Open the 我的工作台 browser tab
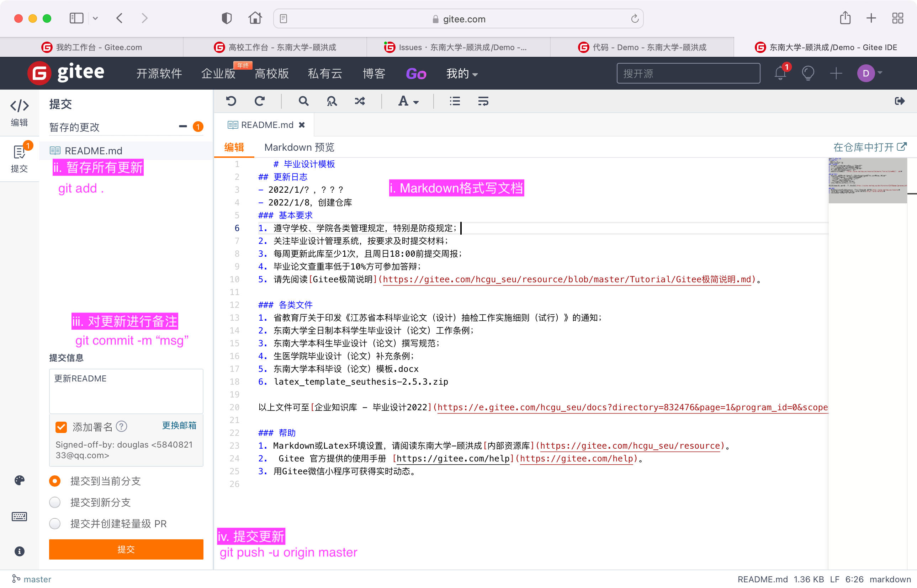Screen dimensions: 917x588 click(x=92, y=47)
